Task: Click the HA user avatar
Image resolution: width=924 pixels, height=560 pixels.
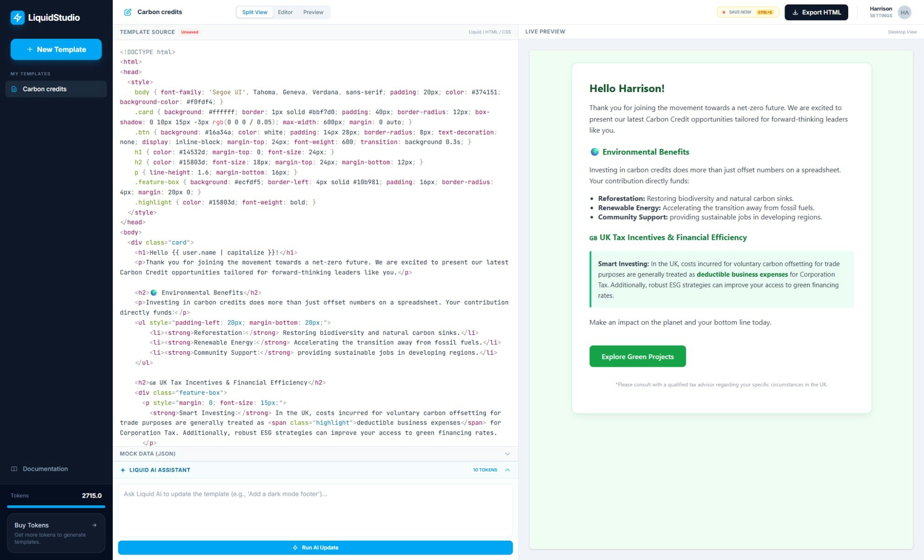Action: coord(904,12)
